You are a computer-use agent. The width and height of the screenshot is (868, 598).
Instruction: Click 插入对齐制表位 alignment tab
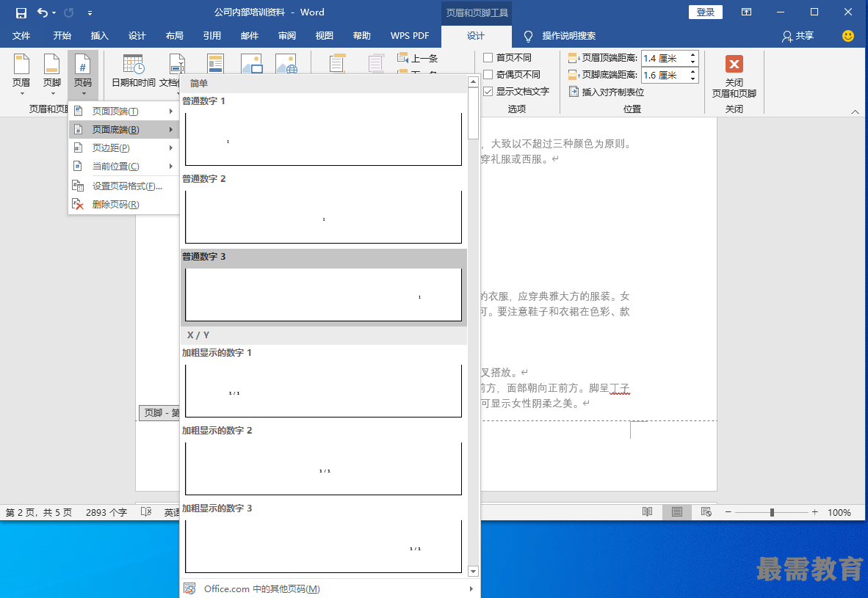(607, 92)
